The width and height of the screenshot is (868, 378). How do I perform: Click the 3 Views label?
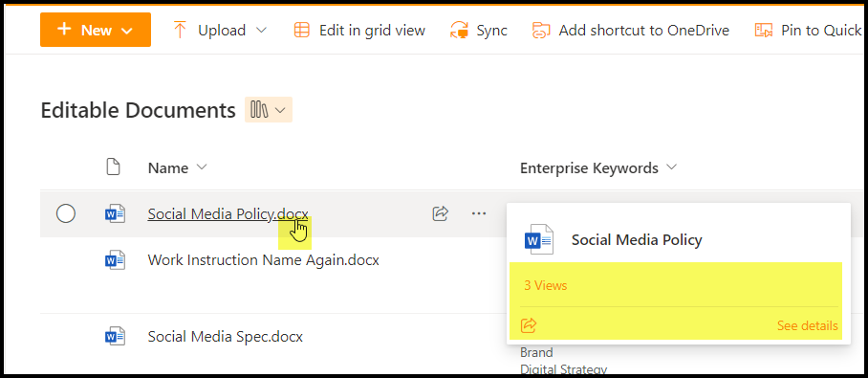click(x=545, y=286)
